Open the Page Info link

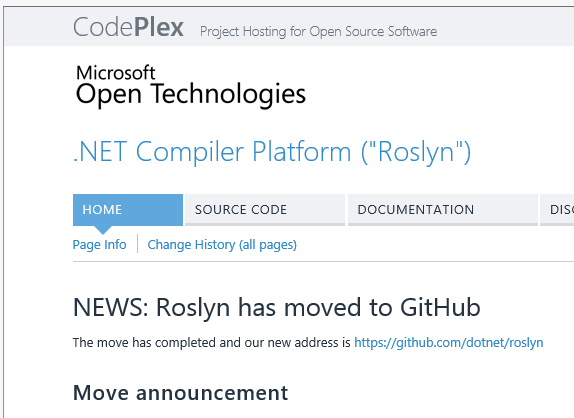(100, 245)
